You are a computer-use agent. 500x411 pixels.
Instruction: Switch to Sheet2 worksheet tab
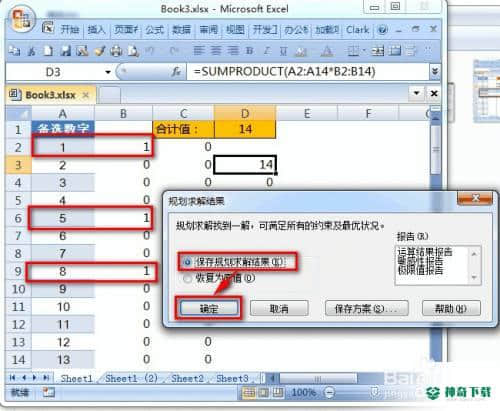[187, 378]
